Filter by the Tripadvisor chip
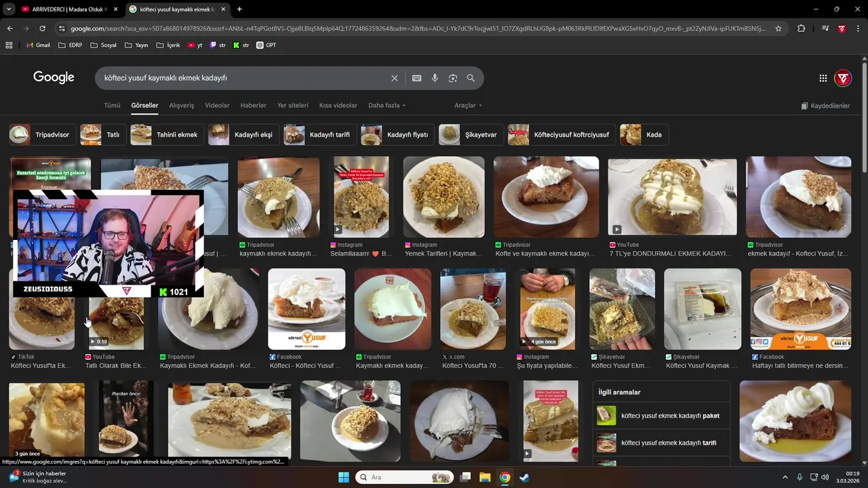 [42, 135]
